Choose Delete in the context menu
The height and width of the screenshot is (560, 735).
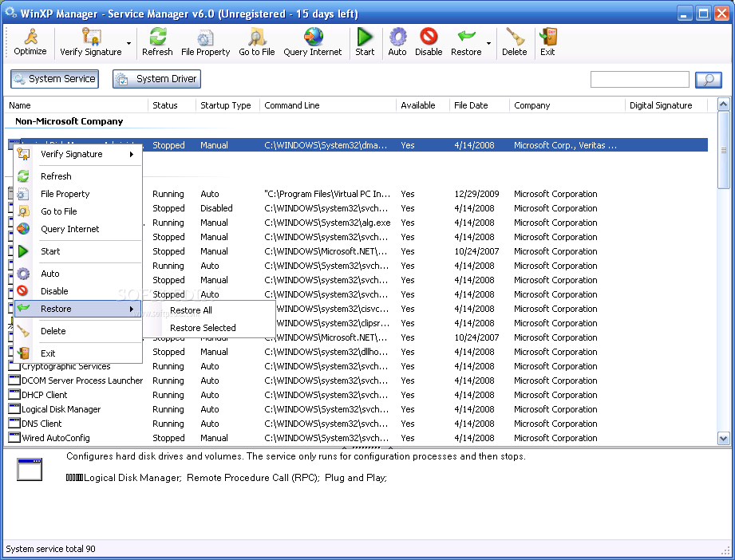[78, 331]
